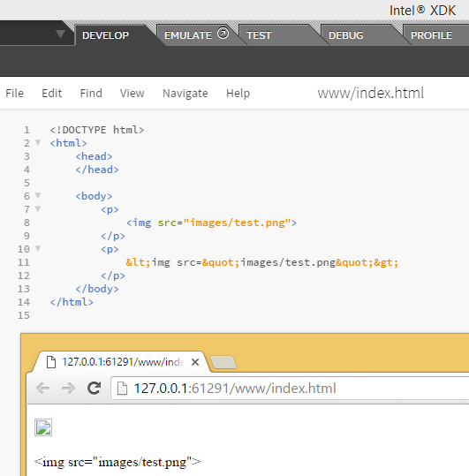Open the DEBUG tab
The width and height of the screenshot is (469, 476).
(345, 35)
